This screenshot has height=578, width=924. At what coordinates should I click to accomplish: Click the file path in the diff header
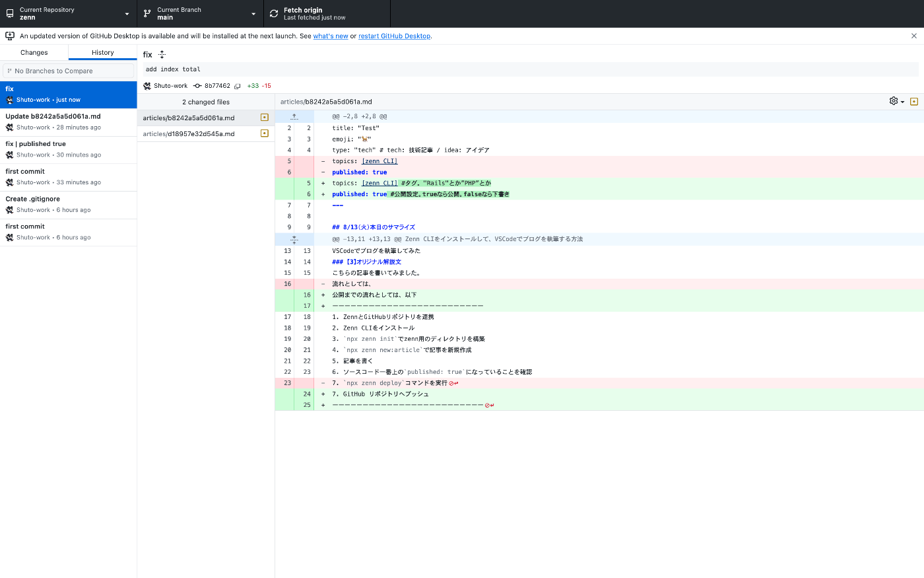click(x=326, y=102)
